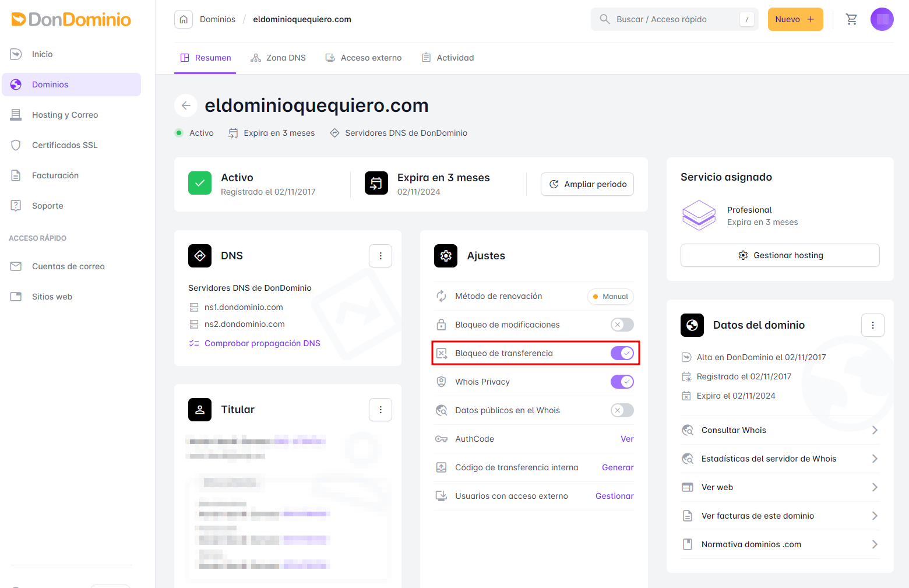
Task: Click the server icon next to ns1.dondominio.com
Action: tap(194, 307)
